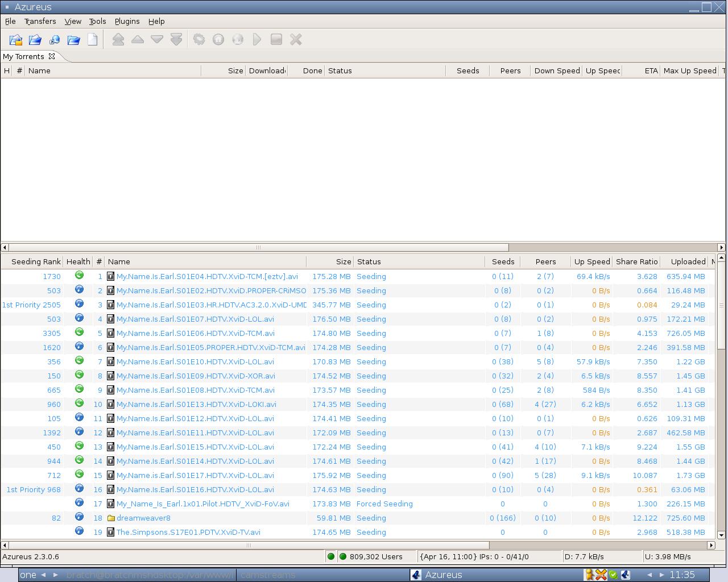Select the My Torrents tab
This screenshot has width=728, height=582.
point(23,56)
